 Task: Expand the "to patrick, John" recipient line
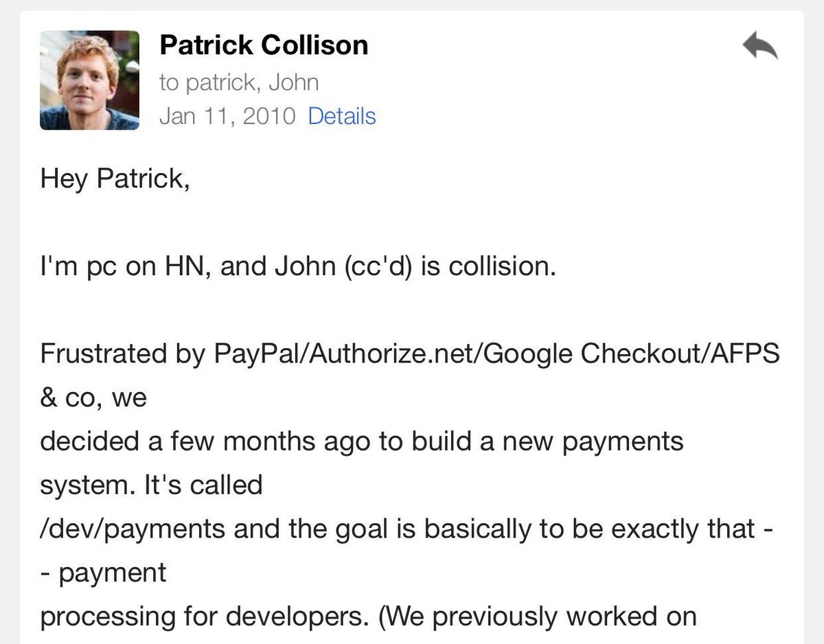point(239,82)
